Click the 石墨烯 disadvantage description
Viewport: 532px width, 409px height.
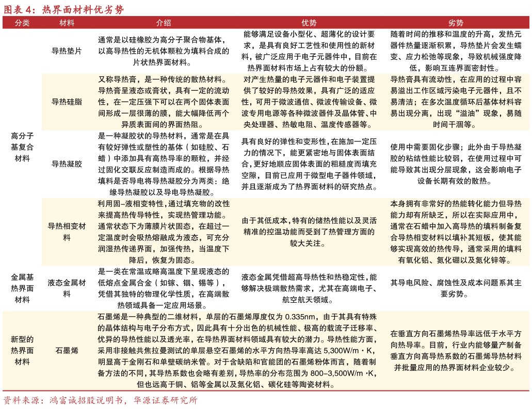[456, 351]
